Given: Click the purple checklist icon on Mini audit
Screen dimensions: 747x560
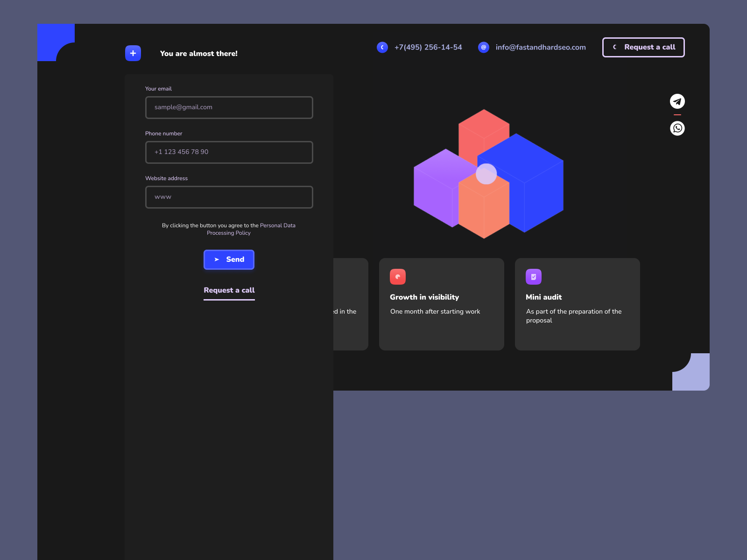Looking at the screenshot, I should 534,276.
